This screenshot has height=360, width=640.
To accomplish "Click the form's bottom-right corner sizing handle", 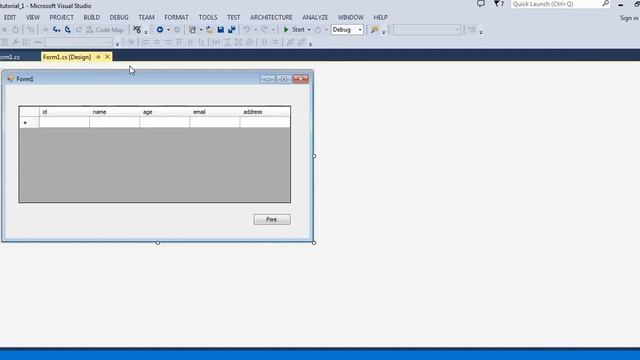I will [314, 243].
